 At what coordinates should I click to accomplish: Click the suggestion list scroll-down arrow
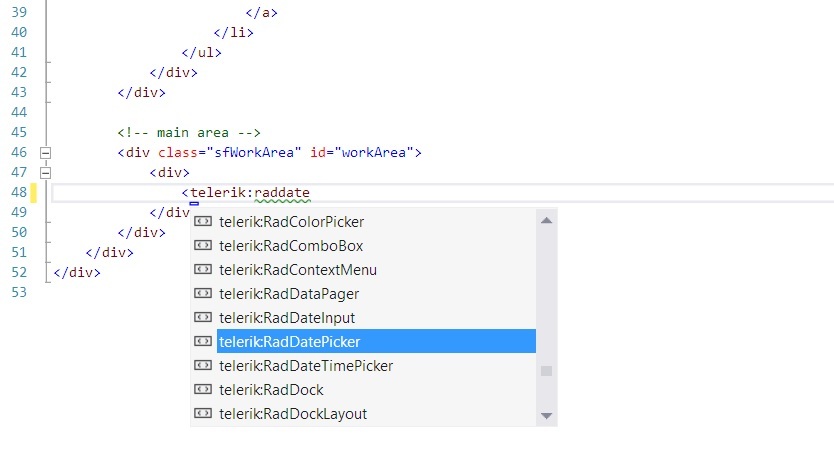[x=546, y=416]
